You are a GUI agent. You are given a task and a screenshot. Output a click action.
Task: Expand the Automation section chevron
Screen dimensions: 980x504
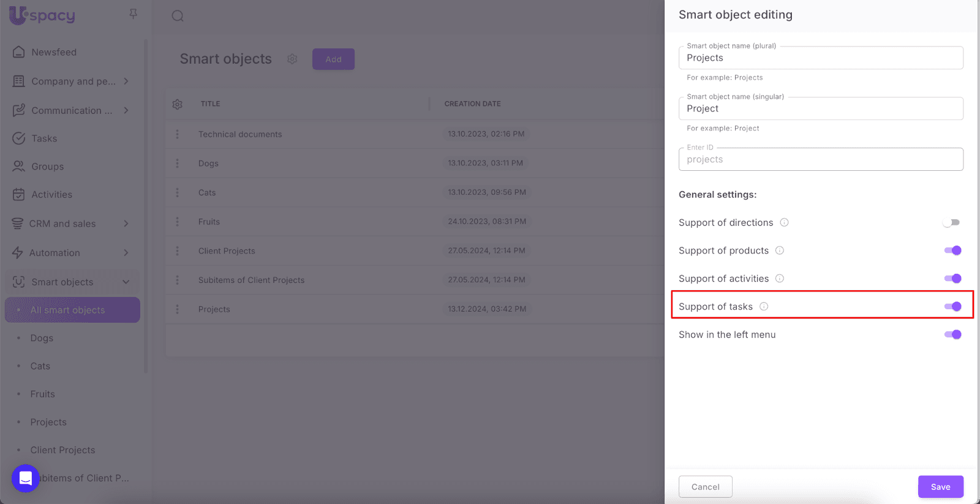click(x=126, y=253)
